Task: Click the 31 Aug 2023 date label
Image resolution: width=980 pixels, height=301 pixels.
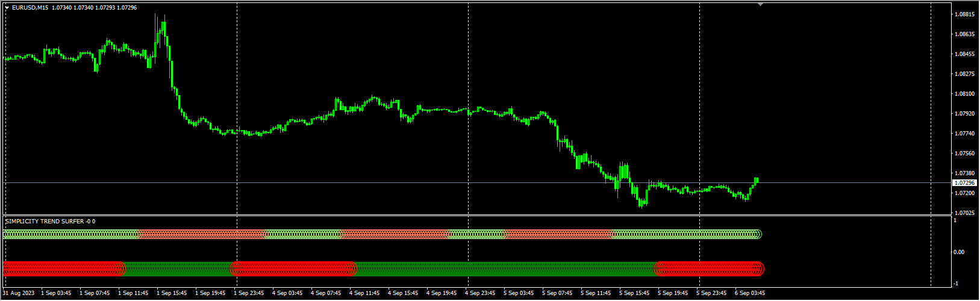Action: tap(18, 293)
